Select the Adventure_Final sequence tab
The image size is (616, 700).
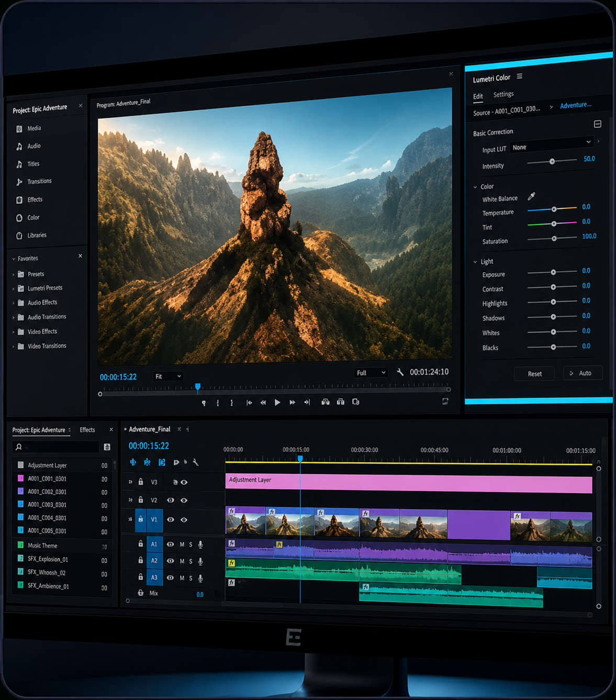click(150, 429)
